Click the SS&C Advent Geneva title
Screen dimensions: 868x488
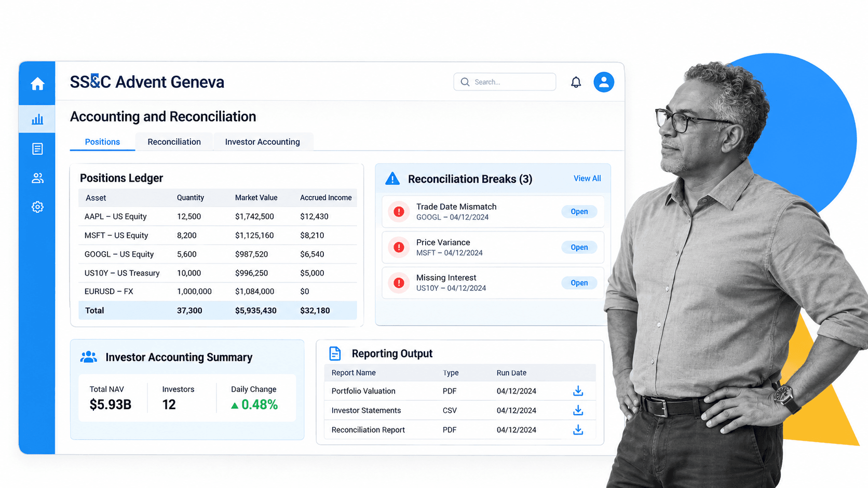pos(147,82)
